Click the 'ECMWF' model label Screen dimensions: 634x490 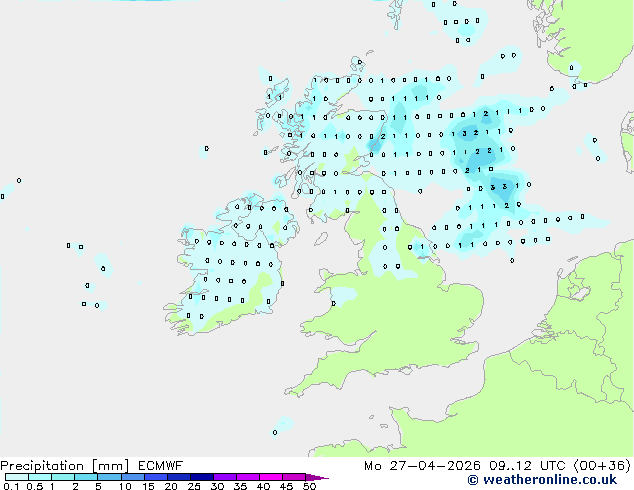tap(161, 465)
